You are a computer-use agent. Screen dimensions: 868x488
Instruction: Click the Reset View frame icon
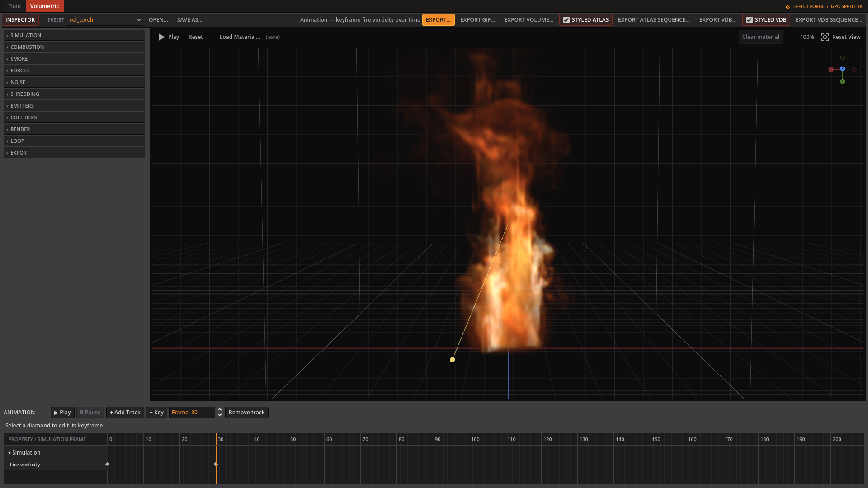pos(825,37)
